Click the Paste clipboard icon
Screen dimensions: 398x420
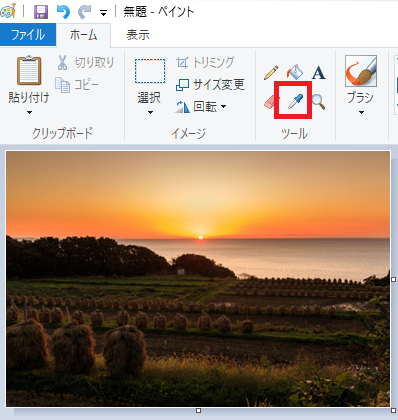tap(29, 70)
